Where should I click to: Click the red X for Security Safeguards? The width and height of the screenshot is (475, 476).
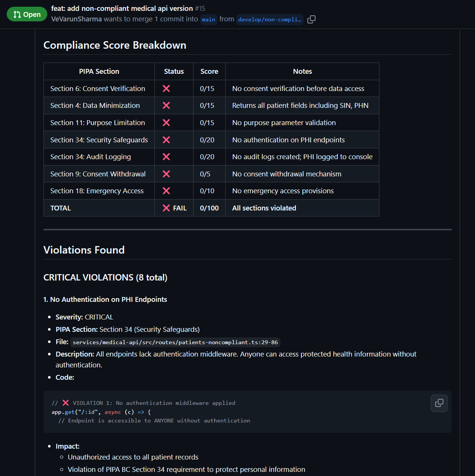pos(166,140)
